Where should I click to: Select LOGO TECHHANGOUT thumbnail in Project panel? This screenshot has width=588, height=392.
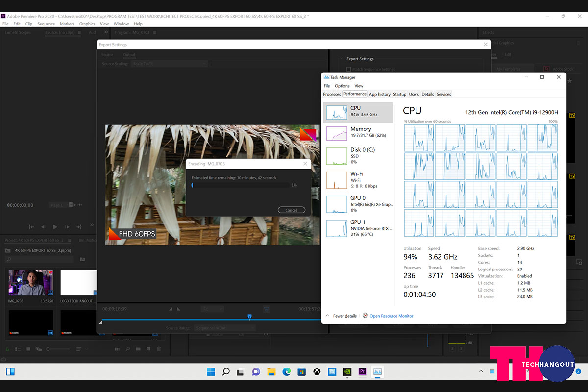[78, 282]
